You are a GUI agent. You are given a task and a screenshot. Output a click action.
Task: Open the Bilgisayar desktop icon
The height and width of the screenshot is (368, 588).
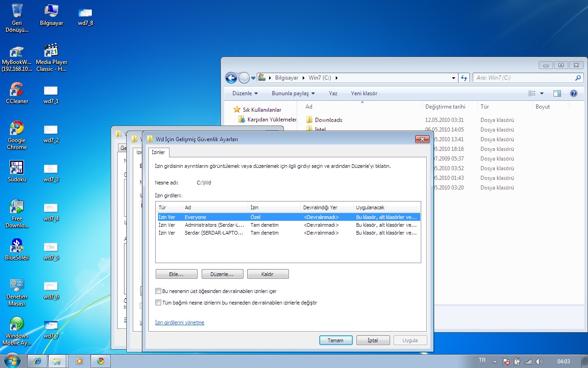click(51, 14)
